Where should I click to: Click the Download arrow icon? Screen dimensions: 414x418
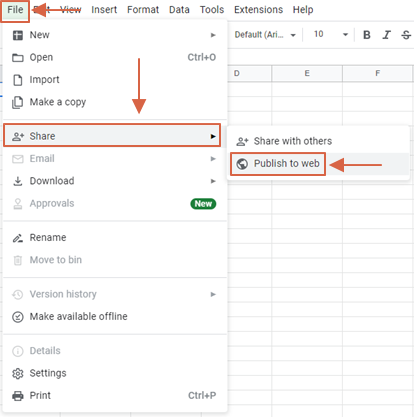pyautogui.click(x=18, y=181)
